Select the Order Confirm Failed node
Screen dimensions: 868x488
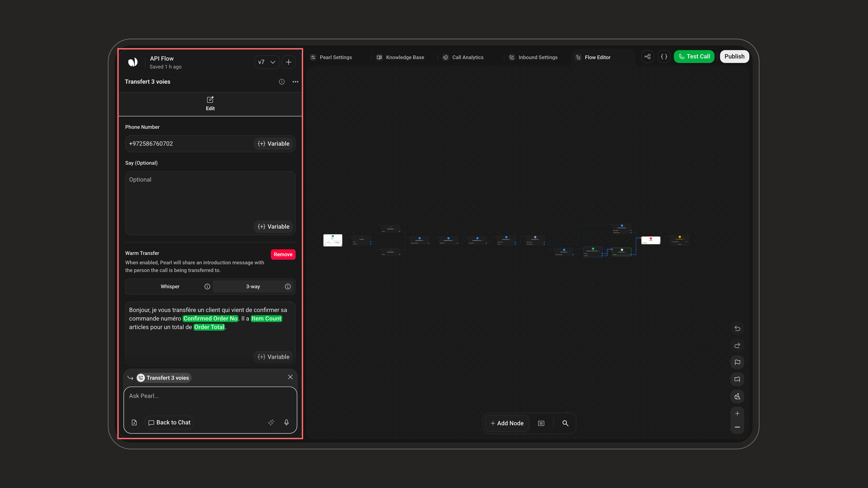(x=622, y=229)
